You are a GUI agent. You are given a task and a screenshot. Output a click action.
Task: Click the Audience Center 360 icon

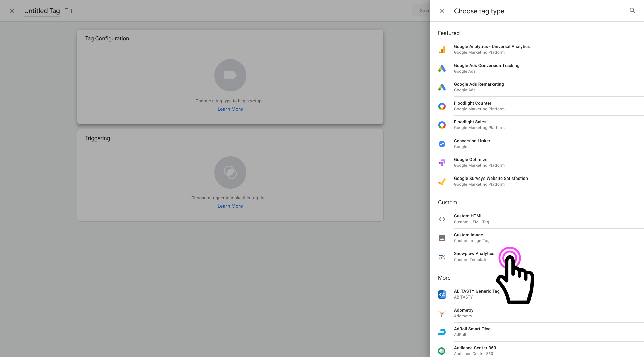click(x=442, y=351)
